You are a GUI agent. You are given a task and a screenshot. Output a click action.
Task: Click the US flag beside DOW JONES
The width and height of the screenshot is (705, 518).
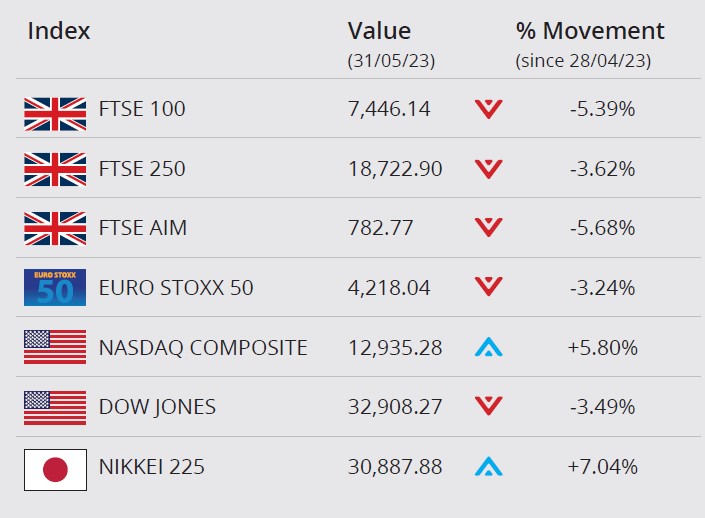coord(55,407)
